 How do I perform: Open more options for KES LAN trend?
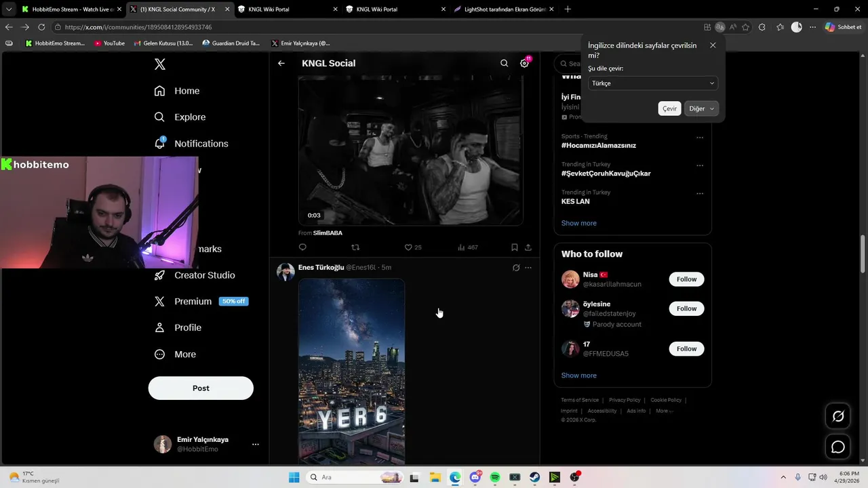click(x=700, y=193)
